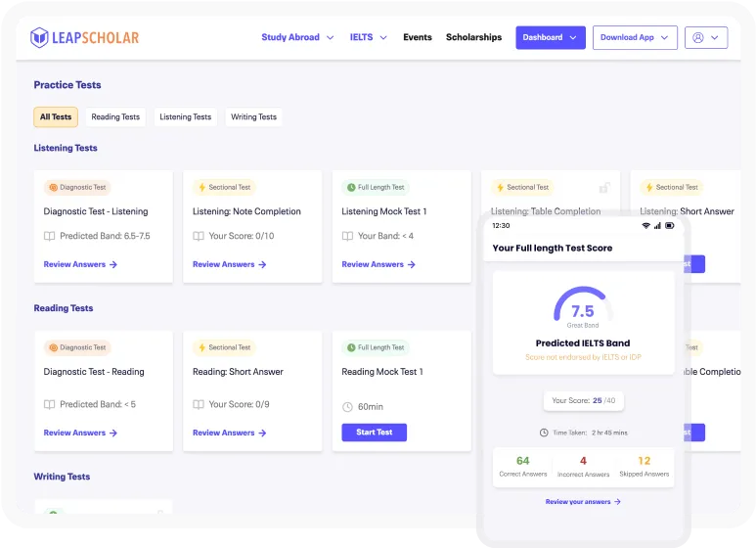This screenshot has width=756, height=548.
Task: Expand the IELTS chevron
Action: 383,37
